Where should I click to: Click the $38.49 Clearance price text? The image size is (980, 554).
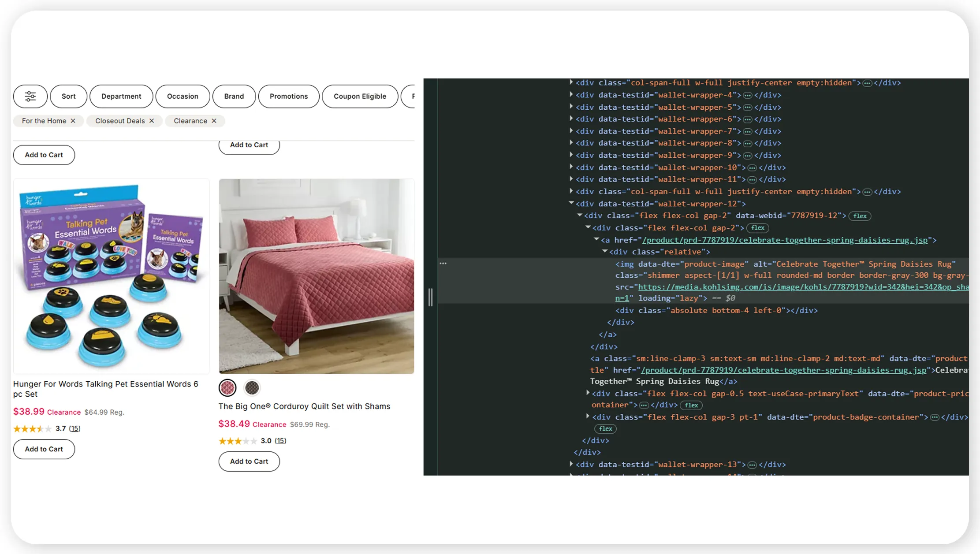click(252, 424)
